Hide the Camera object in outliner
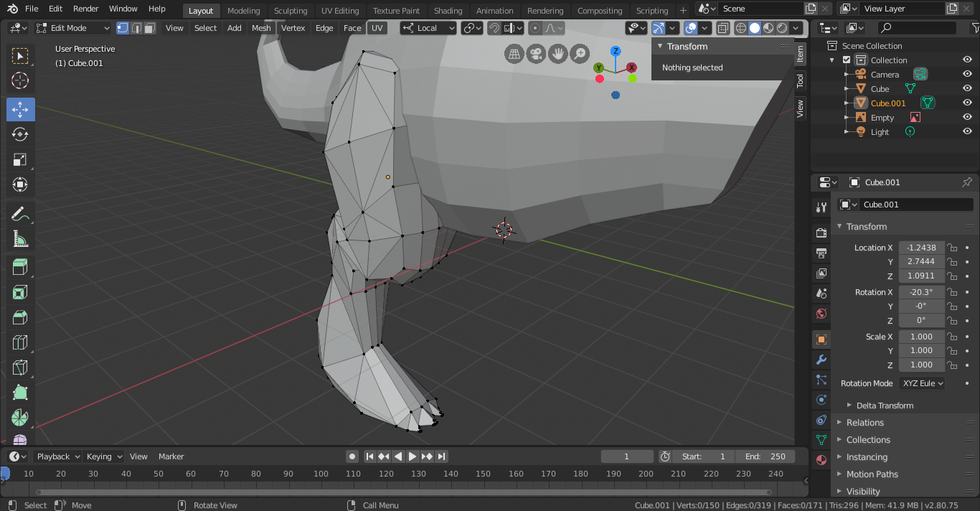 (x=967, y=75)
